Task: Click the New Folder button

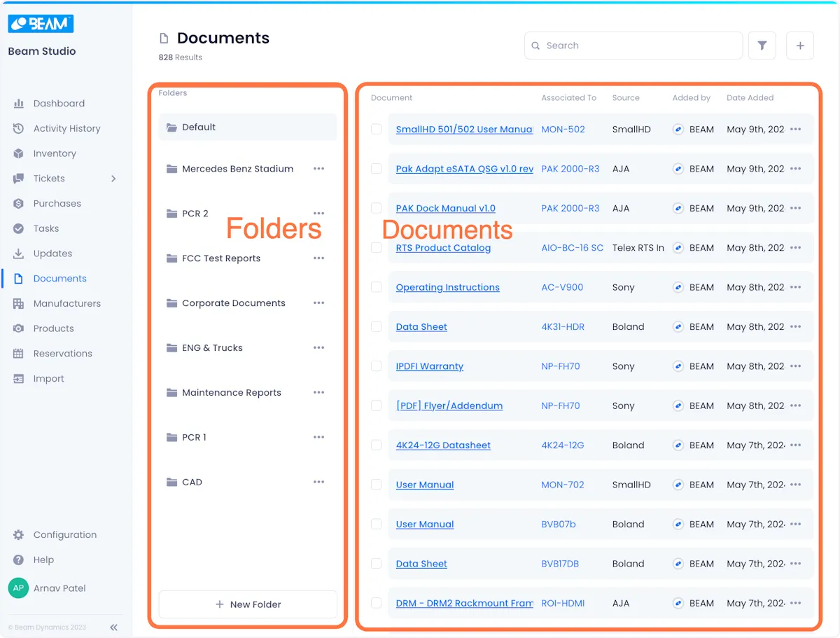Action: pos(248,604)
